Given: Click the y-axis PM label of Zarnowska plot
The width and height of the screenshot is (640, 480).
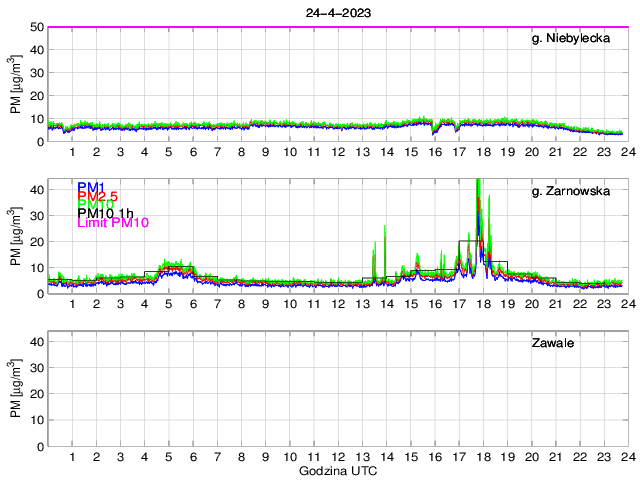Looking at the screenshot, I should pyautogui.click(x=16, y=236).
